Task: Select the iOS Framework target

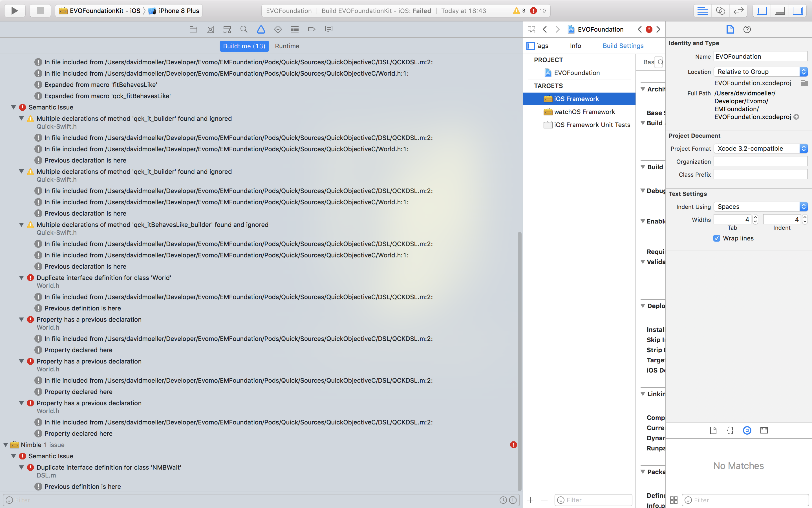Action: pos(579,99)
